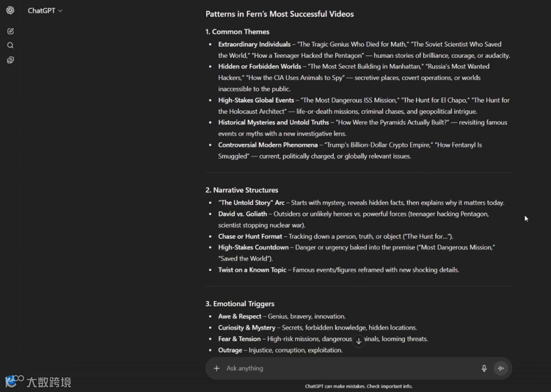This screenshot has width=551, height=392.
Task: Click the heading 'Patterns in Fern's Most Successful Videos'
Action: [x=280, y=14]
